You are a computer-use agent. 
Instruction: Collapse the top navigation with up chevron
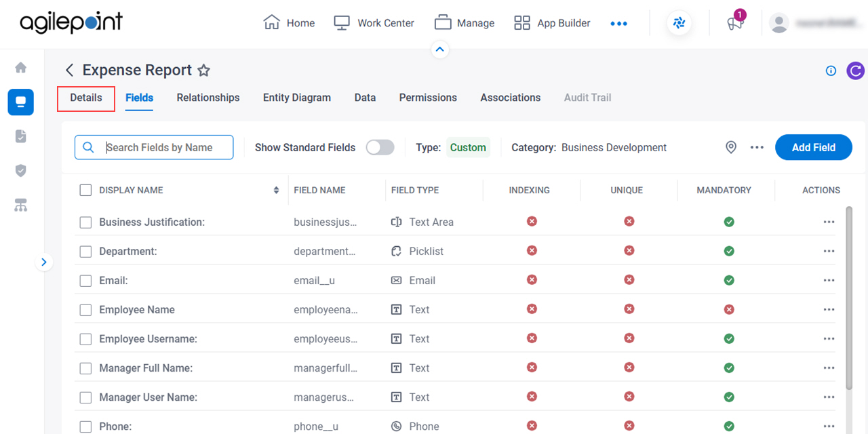pos(440,50)
